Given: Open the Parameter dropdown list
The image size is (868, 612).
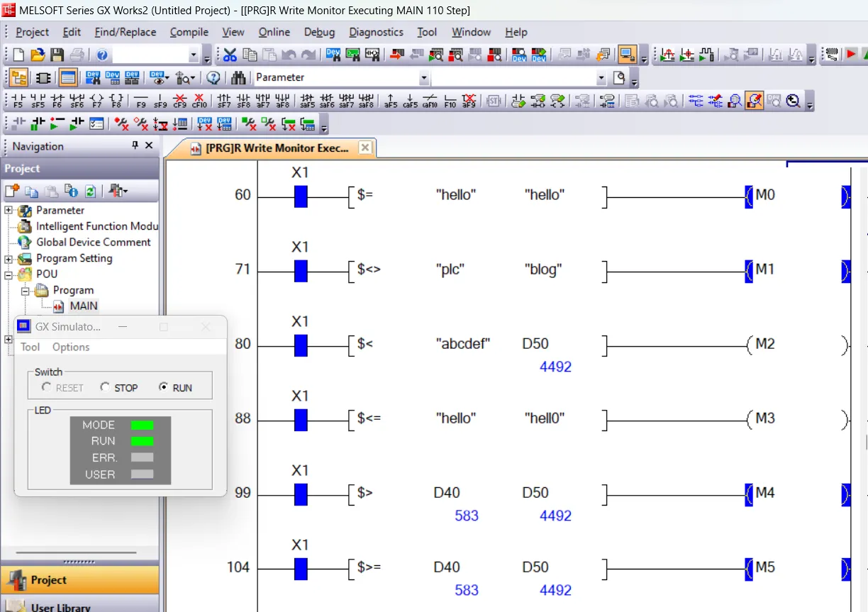Looking at the screenshot, I should tap(423, 77).
